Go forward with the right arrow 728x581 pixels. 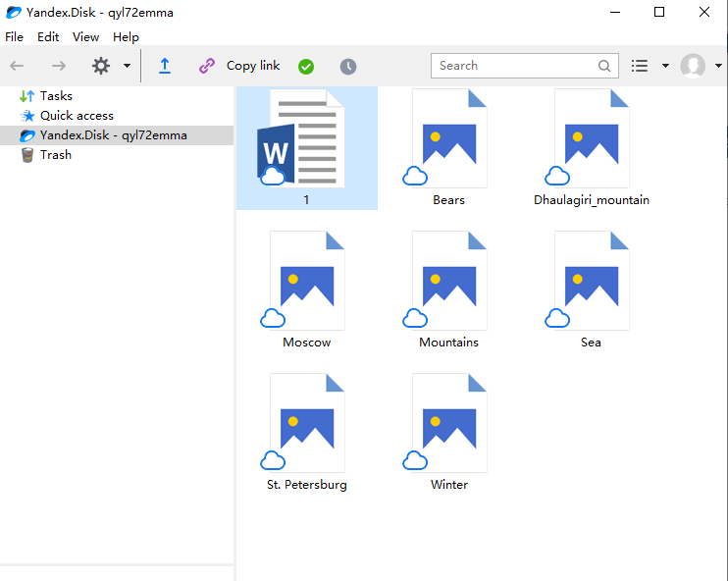[x=59, y=66]
